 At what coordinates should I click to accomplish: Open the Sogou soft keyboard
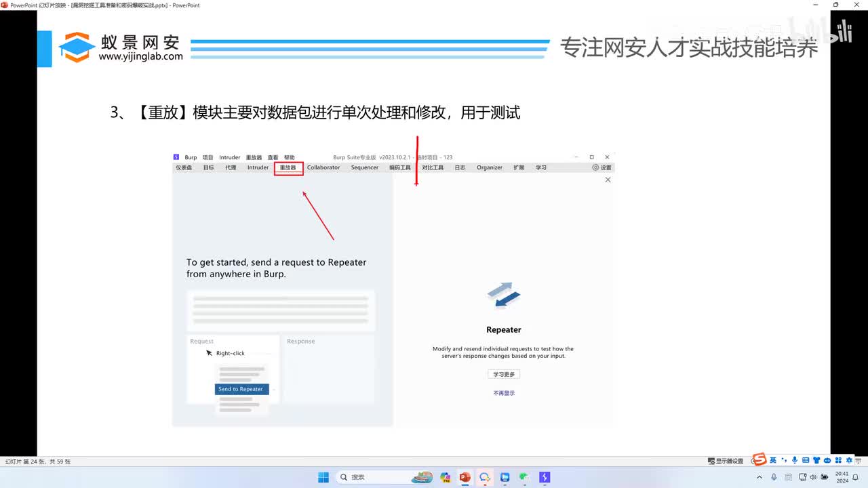805,460
